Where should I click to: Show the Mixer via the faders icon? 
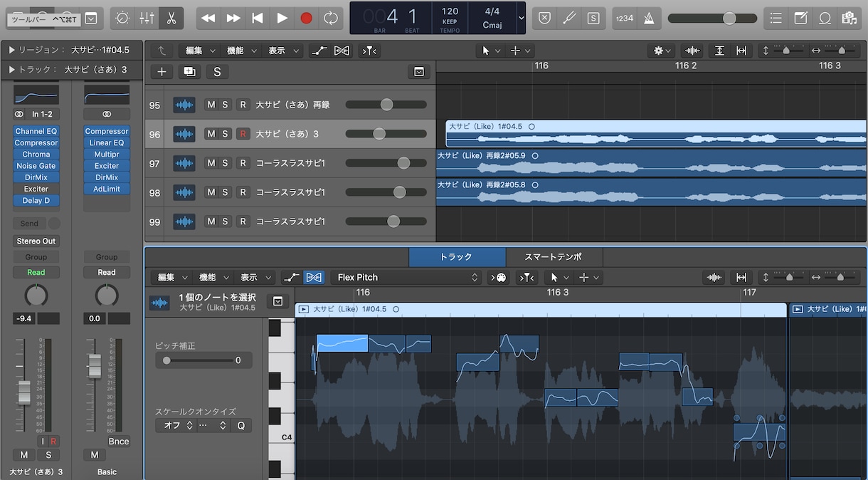tap(147, 19)
